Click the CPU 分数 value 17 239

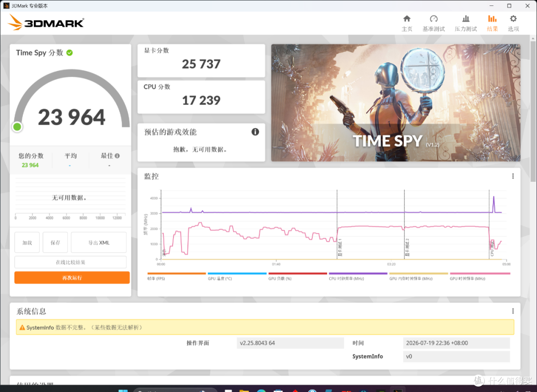[x=201, y=100]
